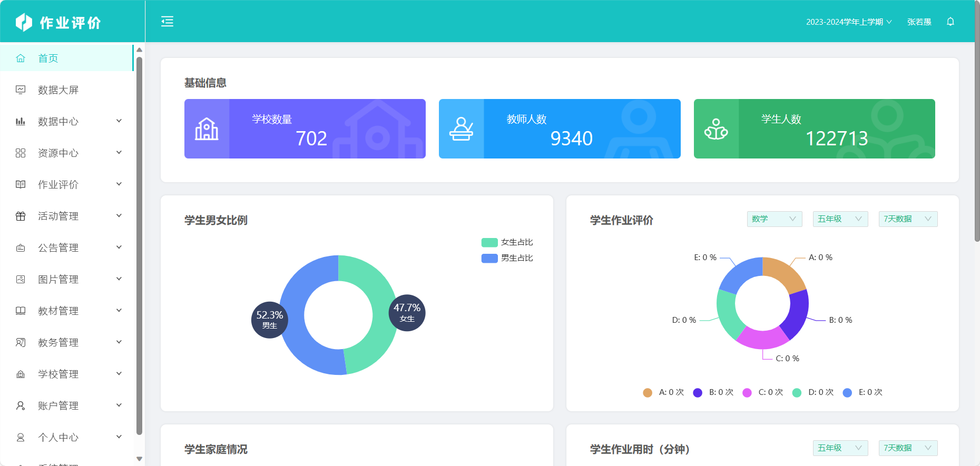Open the 2023-2024学年上学期 semester dropdown

[x=849, y=22]
